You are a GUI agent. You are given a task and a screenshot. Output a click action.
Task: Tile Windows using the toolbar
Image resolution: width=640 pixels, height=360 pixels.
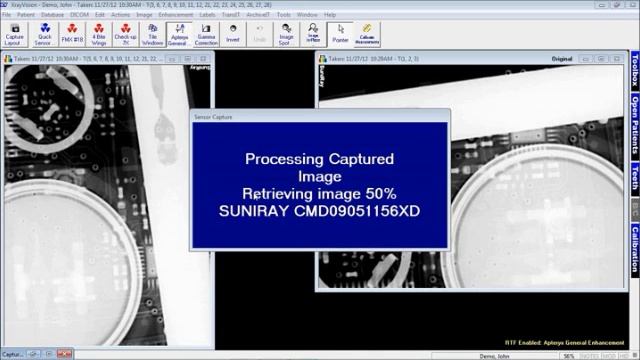[x=153, y=35]
